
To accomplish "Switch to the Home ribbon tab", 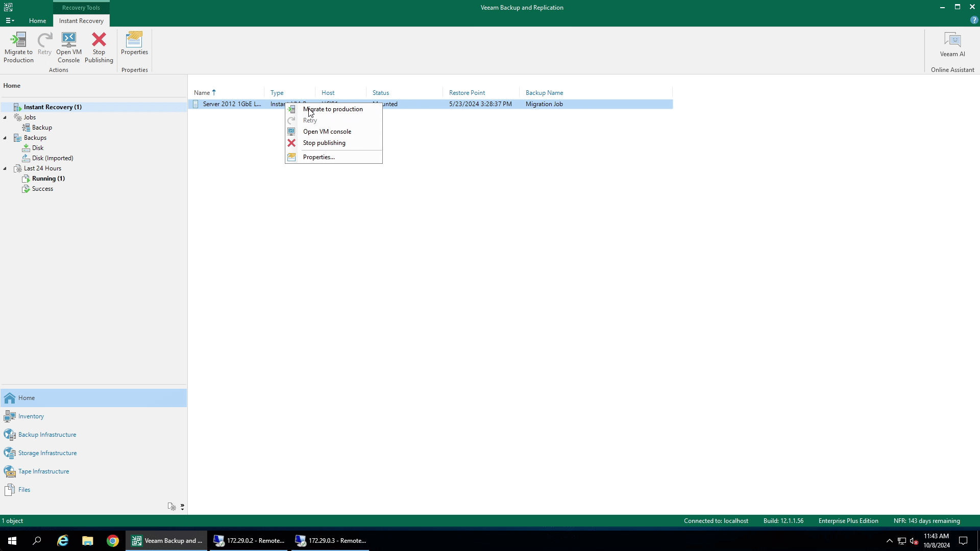I will pos(37,21).
